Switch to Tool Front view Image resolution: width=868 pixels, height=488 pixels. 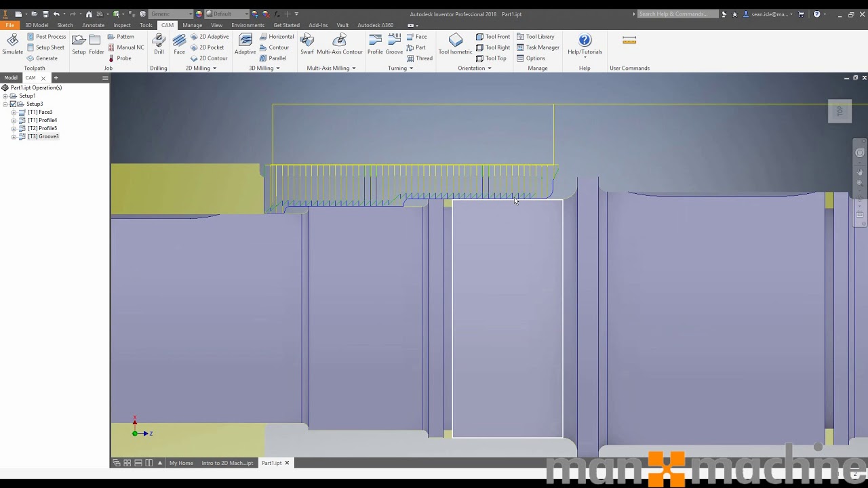tap(493, 37)
